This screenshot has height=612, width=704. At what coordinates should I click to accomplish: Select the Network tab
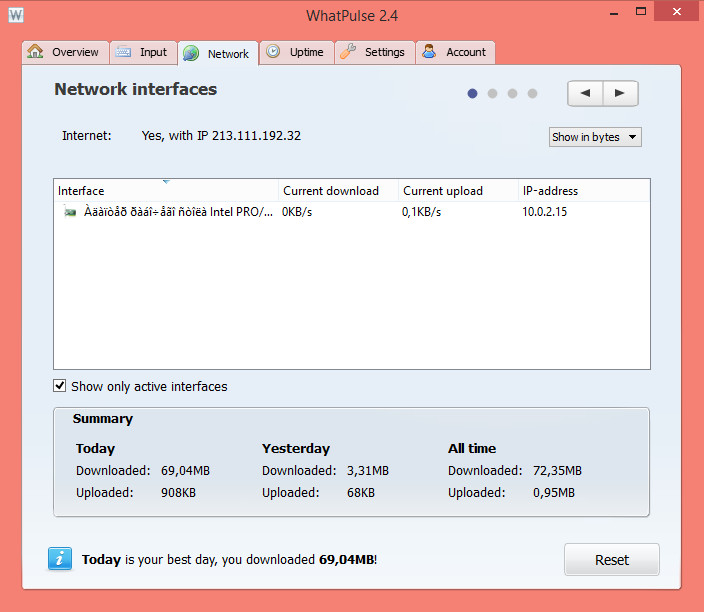[218, 54]
